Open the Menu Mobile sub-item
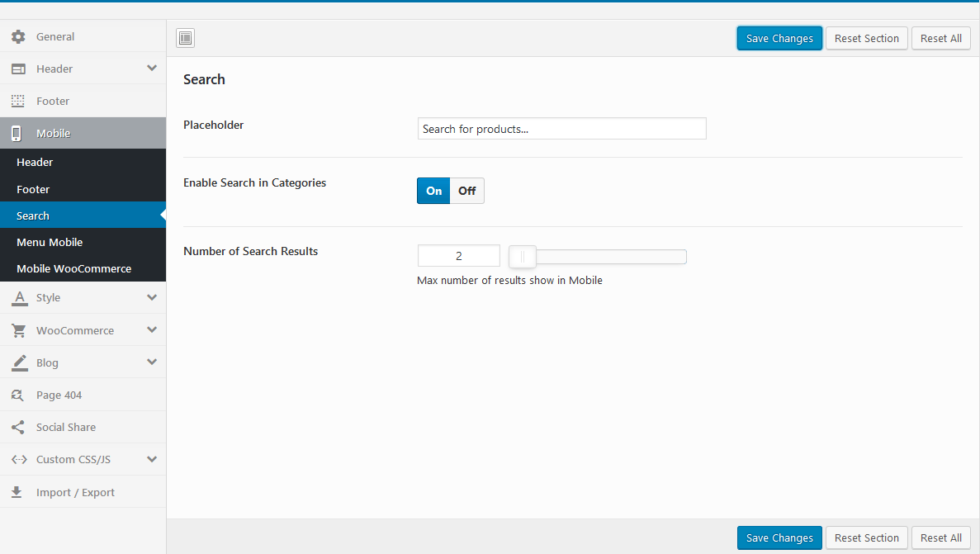The height and width of the screenshot is (554, 980). pos(83,242)
